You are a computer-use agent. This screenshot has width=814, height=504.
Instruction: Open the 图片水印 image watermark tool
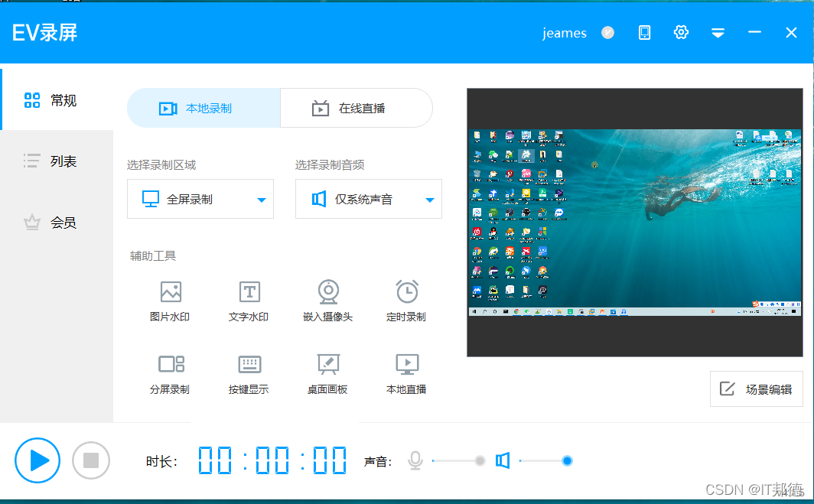click(171, 301)
